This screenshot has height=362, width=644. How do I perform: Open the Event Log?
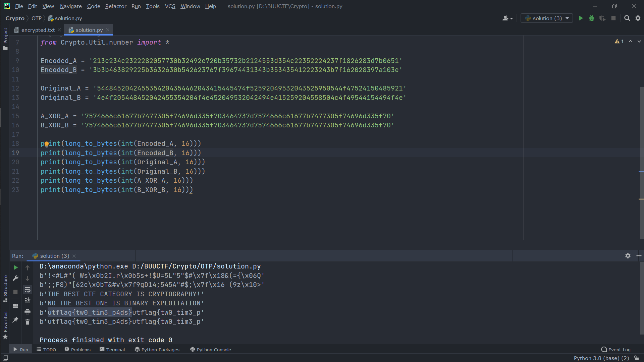coord(616,349)
